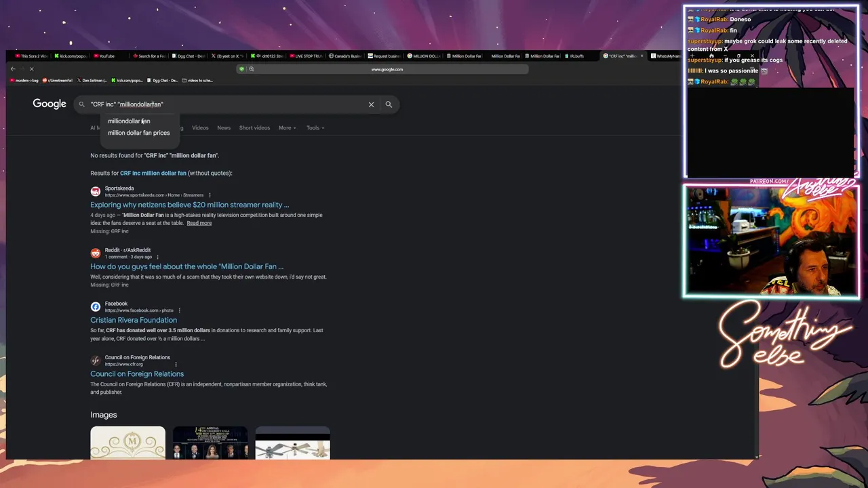Click the zoom icon in address bar
Screen dimensions: 868x488
252,69
